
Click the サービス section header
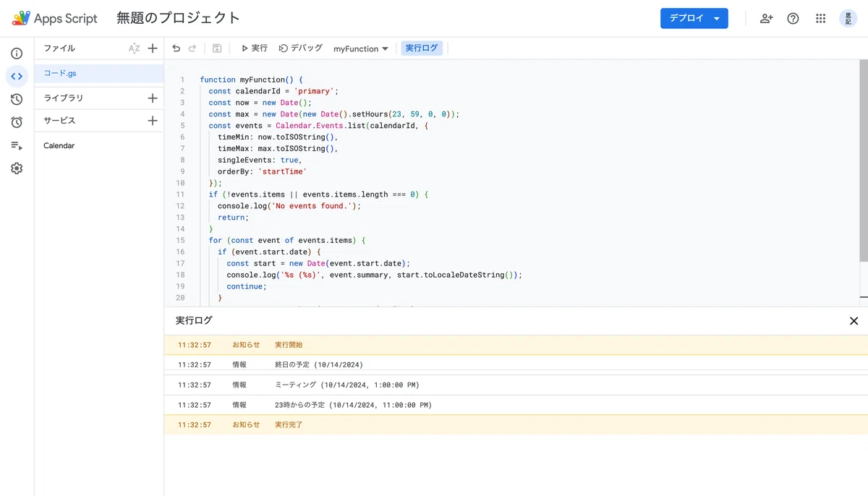pyautogui.click(x=59, y=121)
